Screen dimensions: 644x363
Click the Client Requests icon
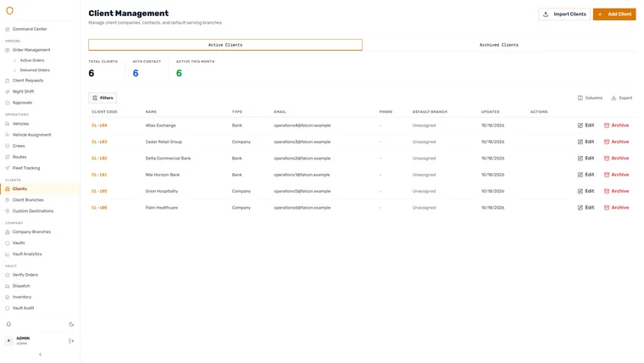pyautogui.click(x=7, y=81)
